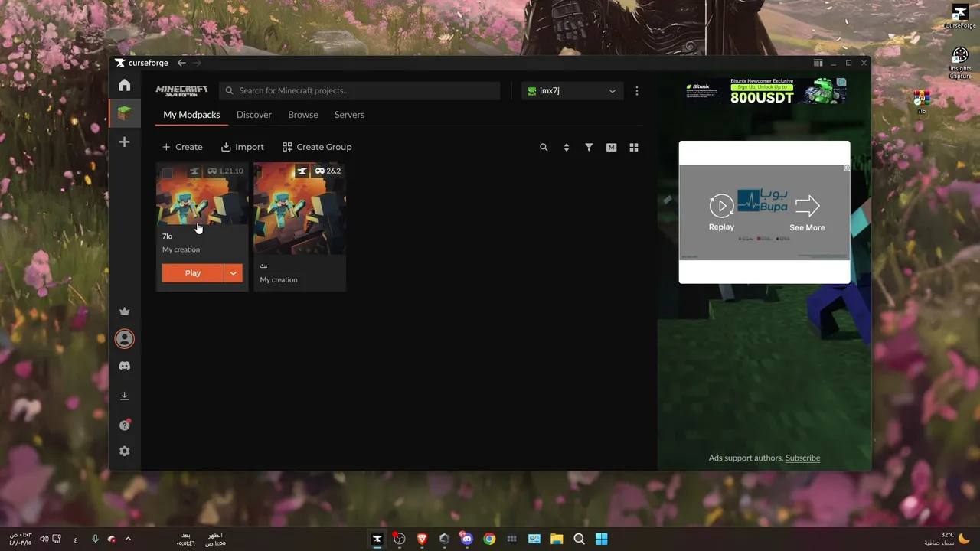The width and height of the screenshot is (980, 551).
Task: Open File Explorer from the taskbar
Action: click(557, 539)
